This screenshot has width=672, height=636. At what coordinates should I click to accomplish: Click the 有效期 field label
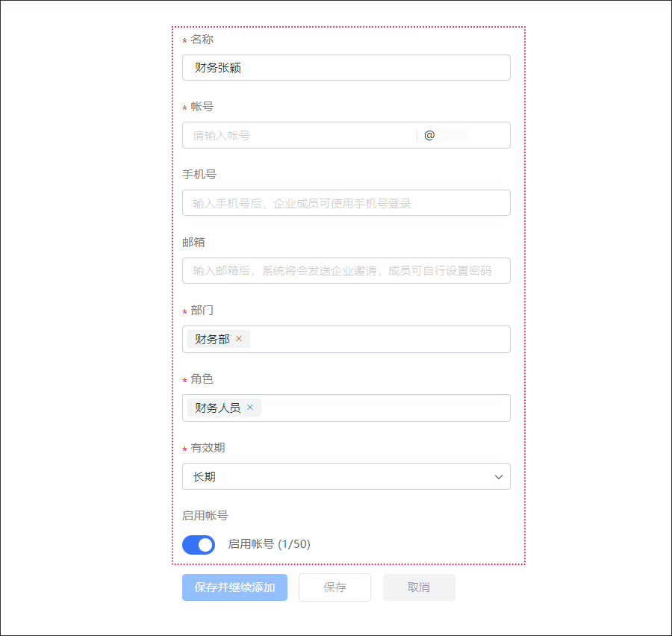tap(208, 449)
